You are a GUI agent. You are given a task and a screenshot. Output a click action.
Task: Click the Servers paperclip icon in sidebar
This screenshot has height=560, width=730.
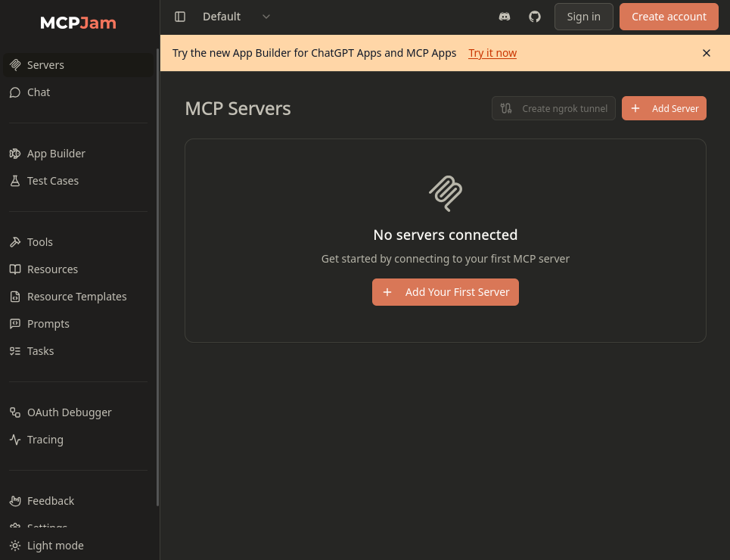pyautogui.click(x=15, y=65)
